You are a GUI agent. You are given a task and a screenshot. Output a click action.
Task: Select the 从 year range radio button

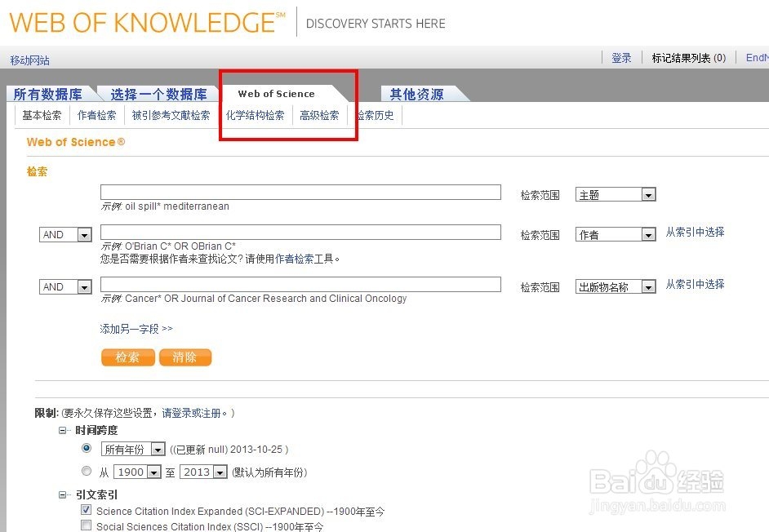click(87, 471)
